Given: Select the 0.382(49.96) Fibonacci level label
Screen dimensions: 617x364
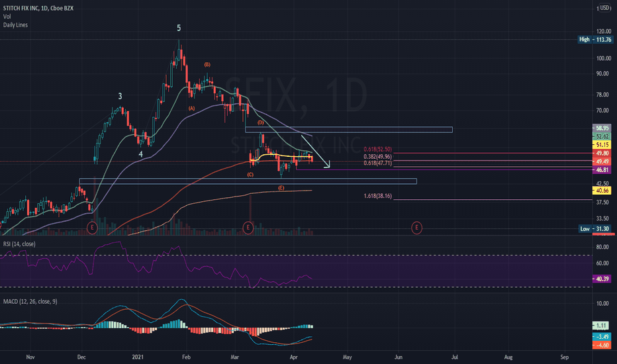Looking at the screenshot, I should [x=377, y=157].
